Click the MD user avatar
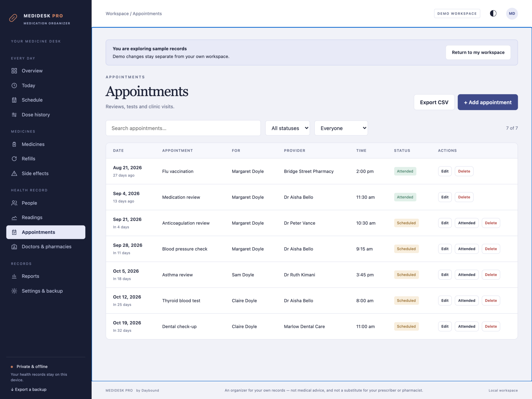The height and width of the screenshot is (399, 532). point(512,14)
